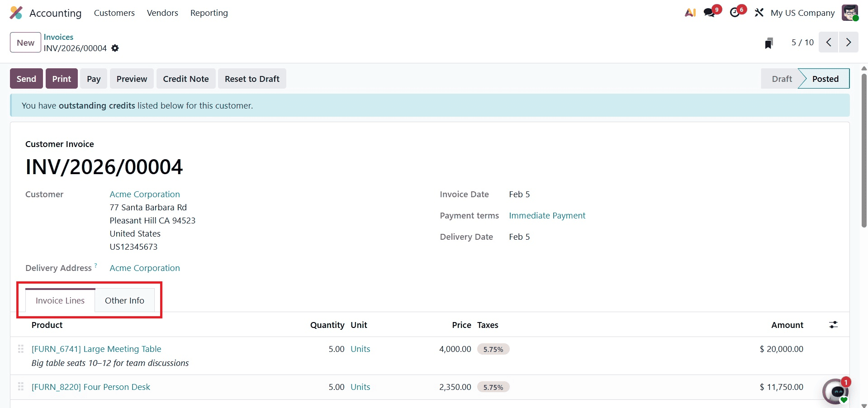The height and width of the screenshot is (408, 868).
Task: Open the AI assistant icon
Action: tap(689, 12)
